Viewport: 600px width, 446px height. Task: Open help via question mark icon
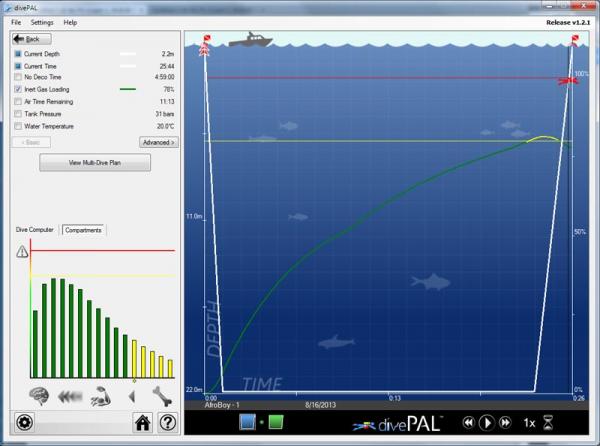(x=167, y=422)
